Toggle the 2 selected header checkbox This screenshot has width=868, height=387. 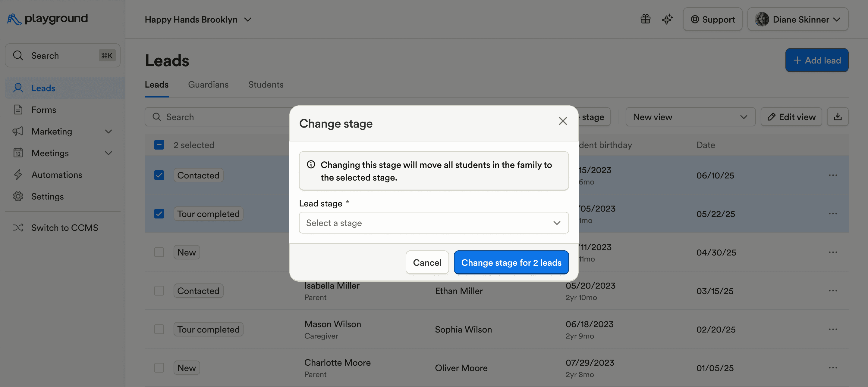pyautogui.click(x=159, y=145)
